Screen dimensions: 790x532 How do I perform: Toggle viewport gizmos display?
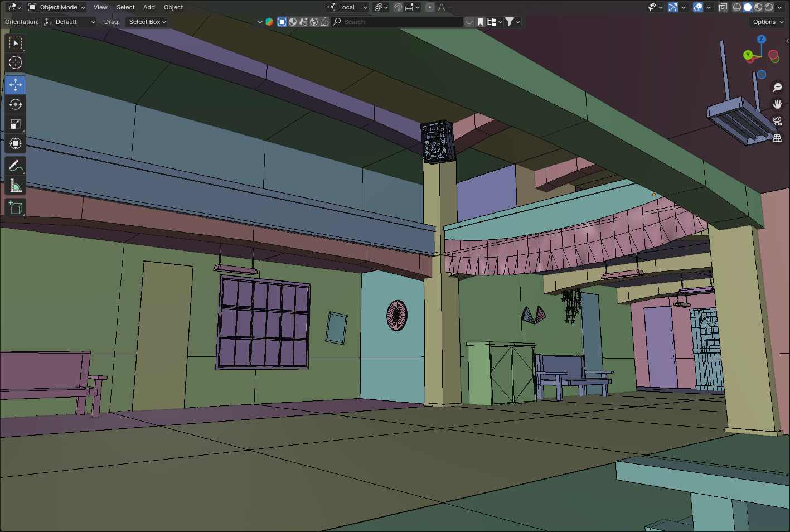[x=673, y=7]
